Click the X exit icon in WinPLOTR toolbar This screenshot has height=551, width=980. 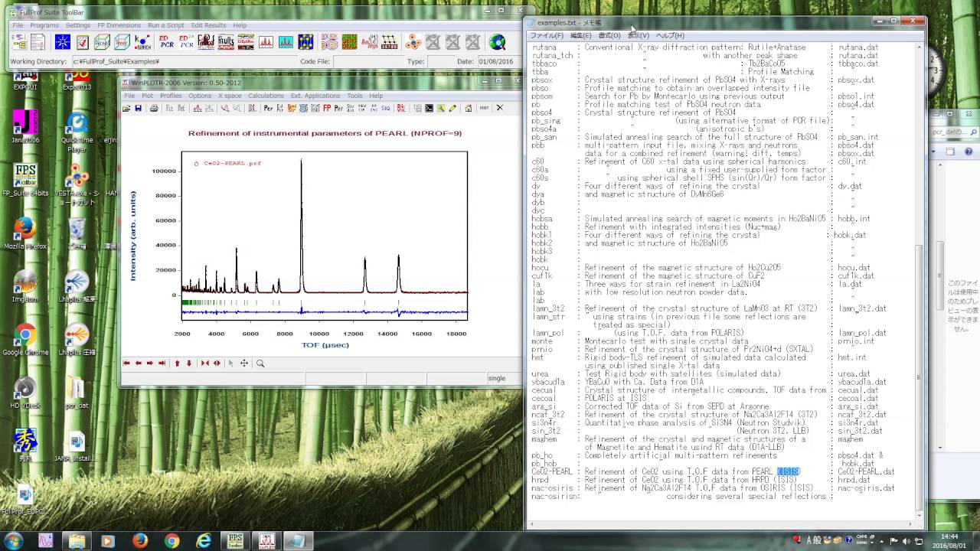coord(500,108)
